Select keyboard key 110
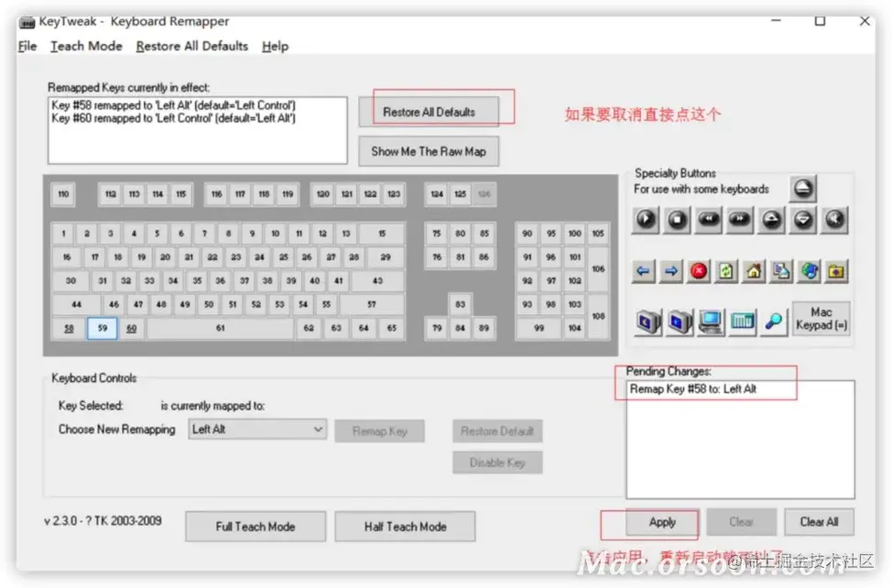 [x=63, y=194]
